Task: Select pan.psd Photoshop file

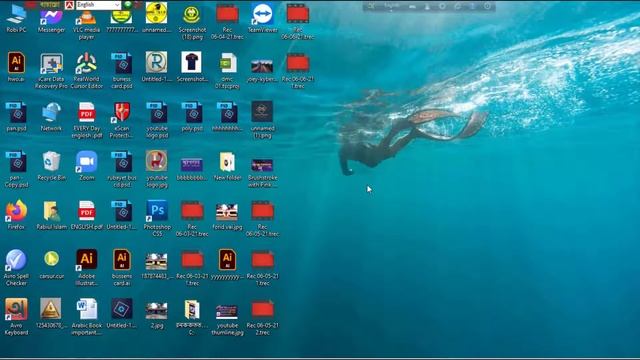Action: click(16, 116)
